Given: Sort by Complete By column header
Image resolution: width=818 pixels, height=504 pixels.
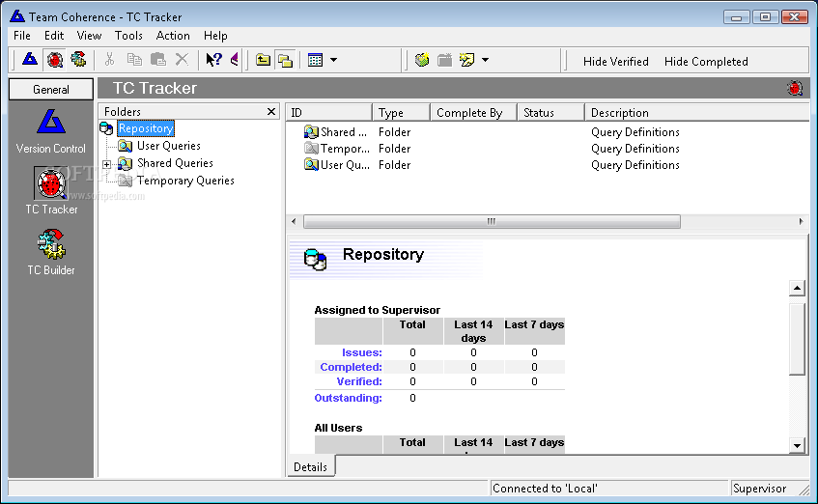Looking at the screenshot, I should coord(473,113).
